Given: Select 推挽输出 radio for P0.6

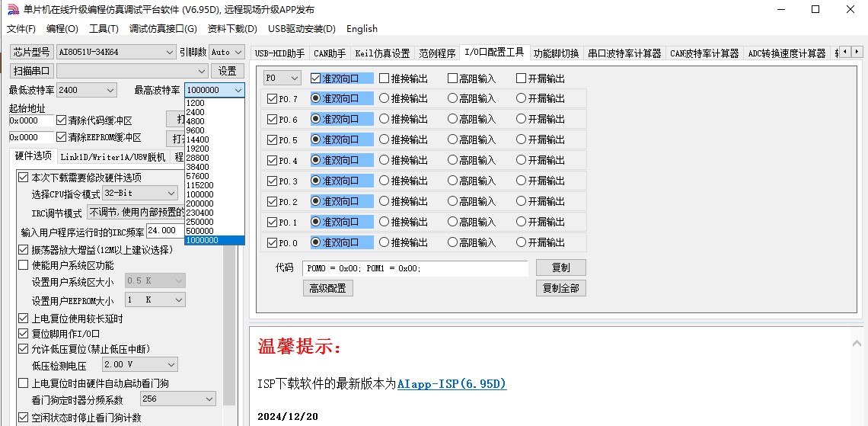Looking at the screenshot, I should 385,119.
